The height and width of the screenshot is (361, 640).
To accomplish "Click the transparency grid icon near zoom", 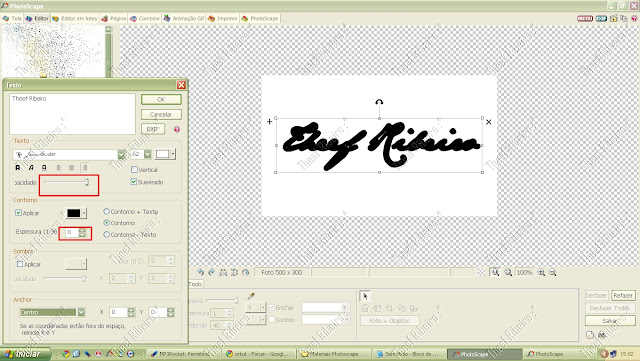I will (482, 272).
